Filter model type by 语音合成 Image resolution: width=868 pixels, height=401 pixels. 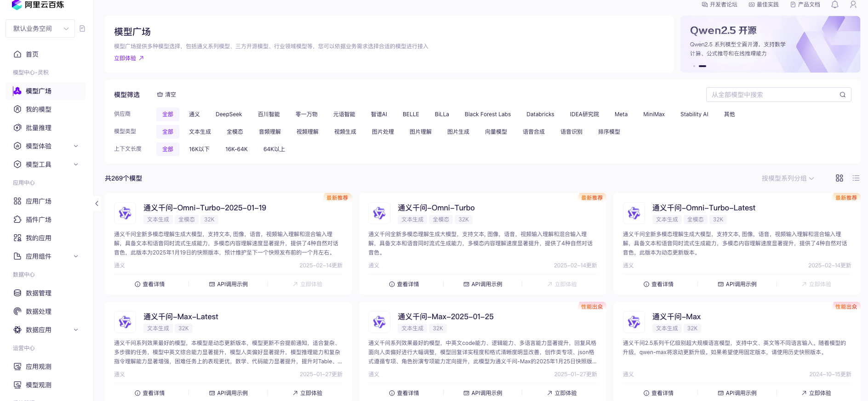pyautogui.click(x=534, y=132)
